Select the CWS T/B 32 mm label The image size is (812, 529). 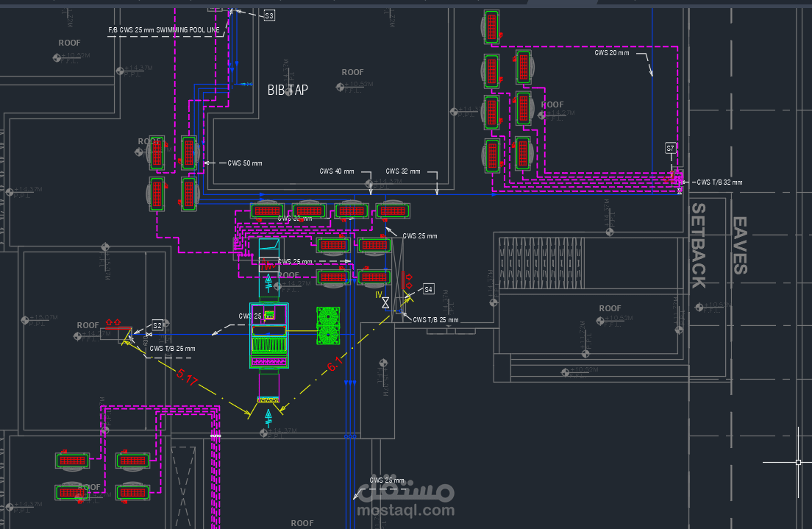pyautogui.click(x=719, y=182)
